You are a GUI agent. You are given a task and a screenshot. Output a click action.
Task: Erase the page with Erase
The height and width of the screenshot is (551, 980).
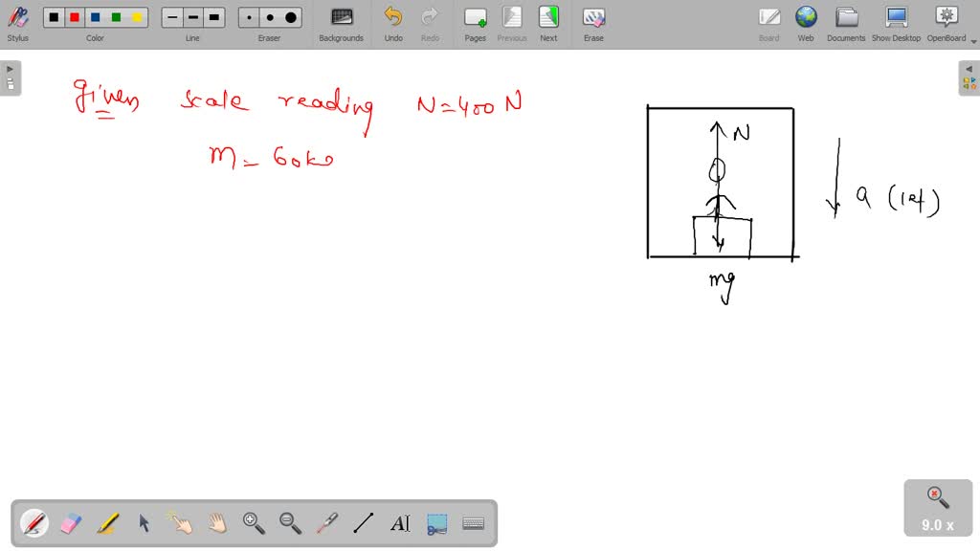point(593,24)
